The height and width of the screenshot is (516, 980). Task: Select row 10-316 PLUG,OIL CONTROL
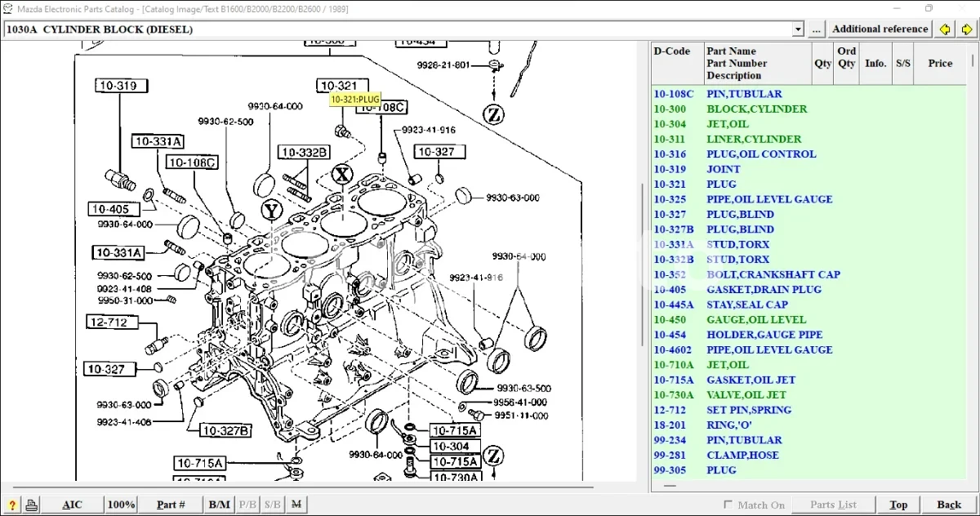808,154
